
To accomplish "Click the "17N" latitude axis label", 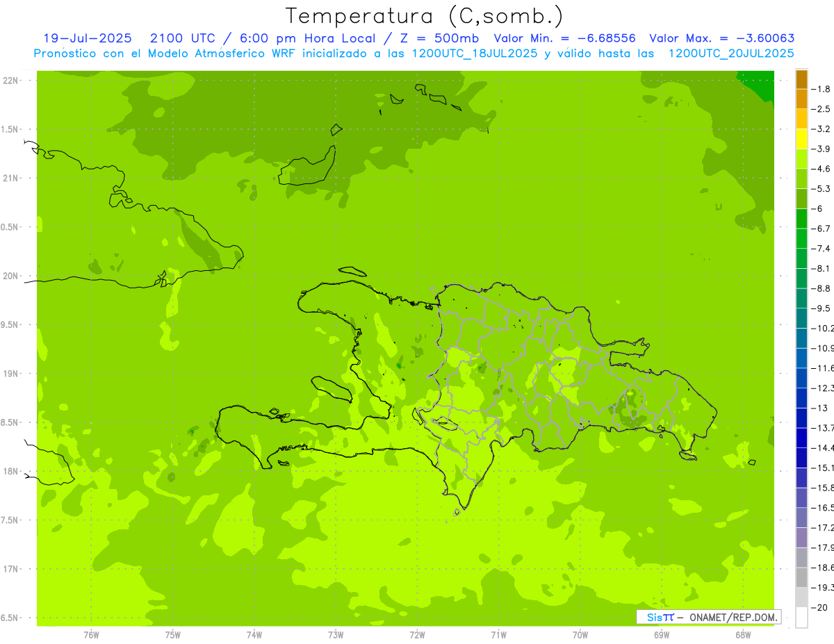I will (10, 569).
